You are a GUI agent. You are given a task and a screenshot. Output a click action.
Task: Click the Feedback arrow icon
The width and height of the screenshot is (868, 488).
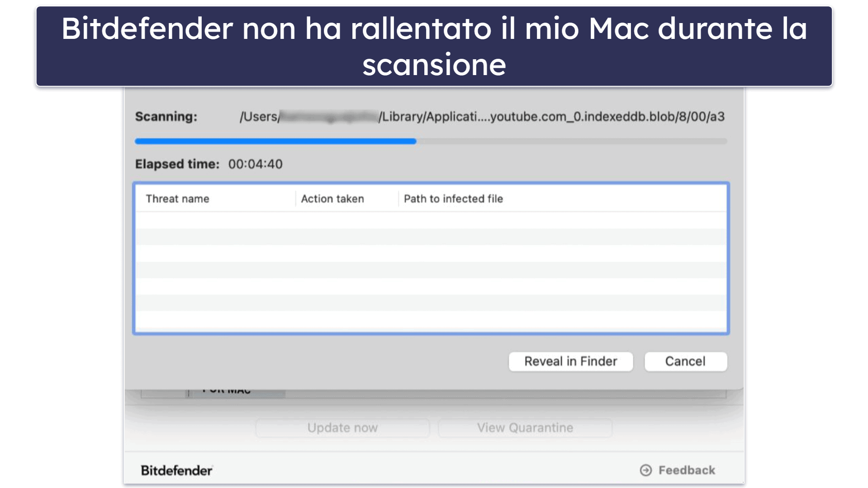coord(646,470)
